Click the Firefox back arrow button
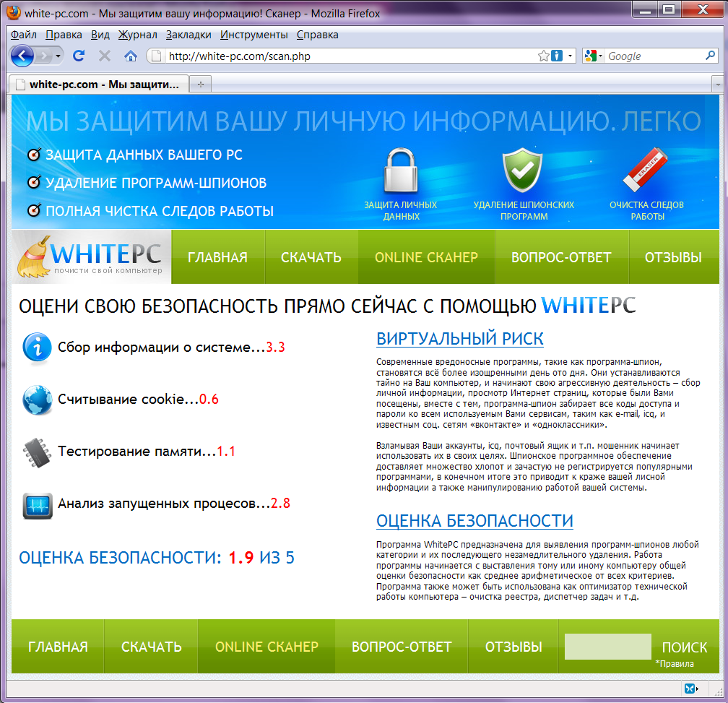Image resolution: width=728 pixels, height=703 pixels. tap(23, 56)
